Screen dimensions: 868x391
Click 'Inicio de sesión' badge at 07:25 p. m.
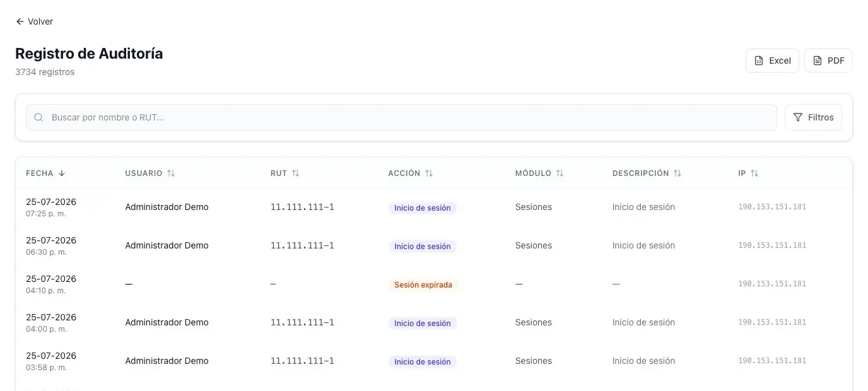(423, 207)
